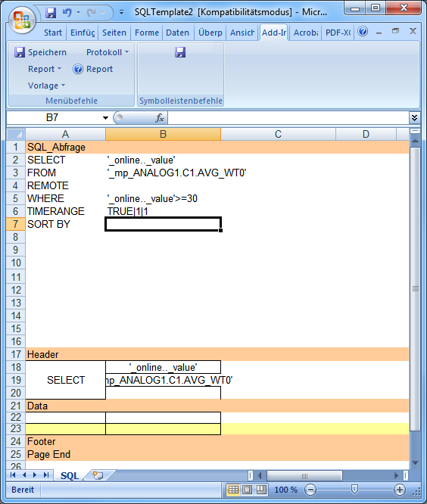The height and width of the screenshot is (504, 427).
Task: Expand the Name Box dropdown arrow
Action: (x=105, y=118)
